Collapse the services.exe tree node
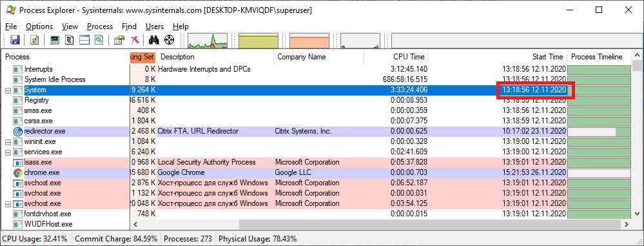Viewport: 644px width, 246px height. point(8,152)
